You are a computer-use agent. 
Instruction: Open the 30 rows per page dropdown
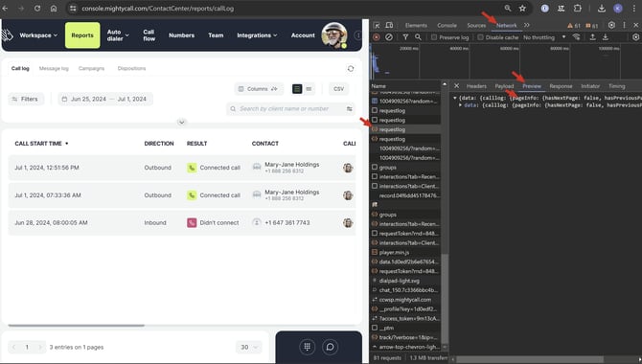pyautogui.click(x=248, y=347)
